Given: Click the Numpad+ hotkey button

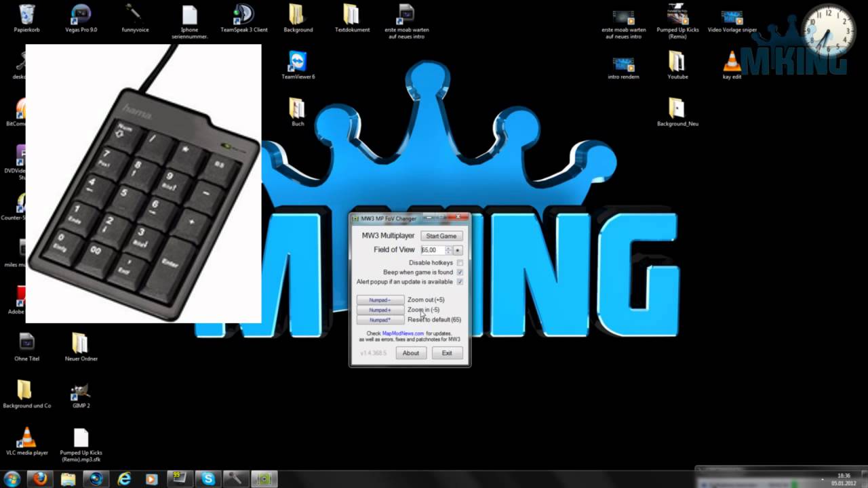Looking at the screenshot, I should tap(380, 310).
